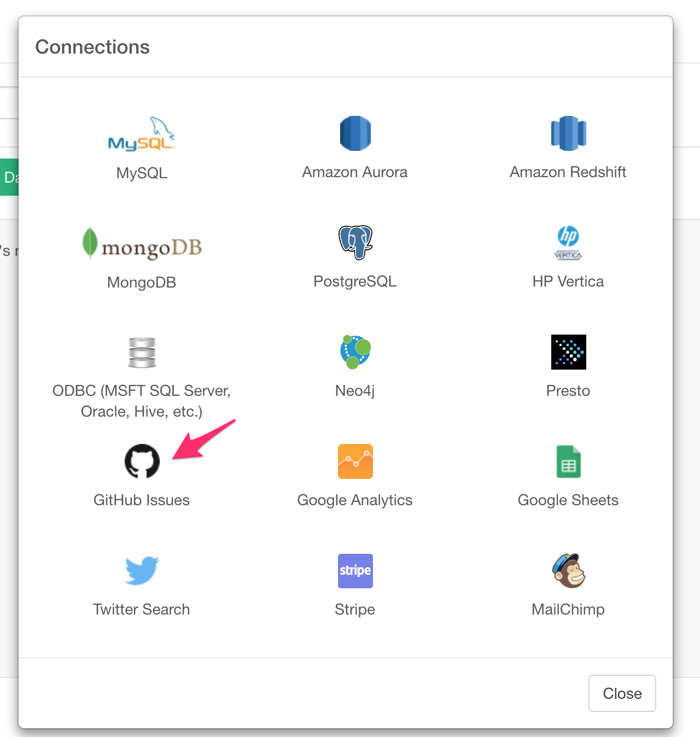Click the 'Stripe' label
Viewport: 700px width, 737px height.
[x=355, y=610]
